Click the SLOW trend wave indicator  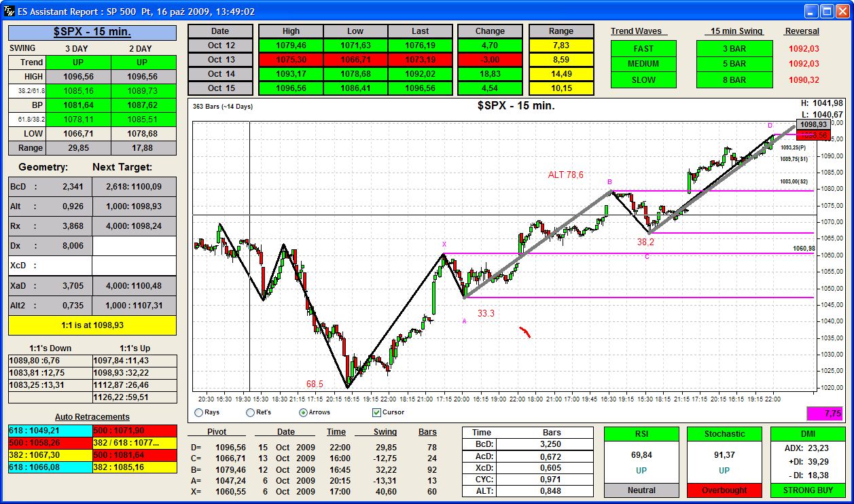[x=643, y=79]
